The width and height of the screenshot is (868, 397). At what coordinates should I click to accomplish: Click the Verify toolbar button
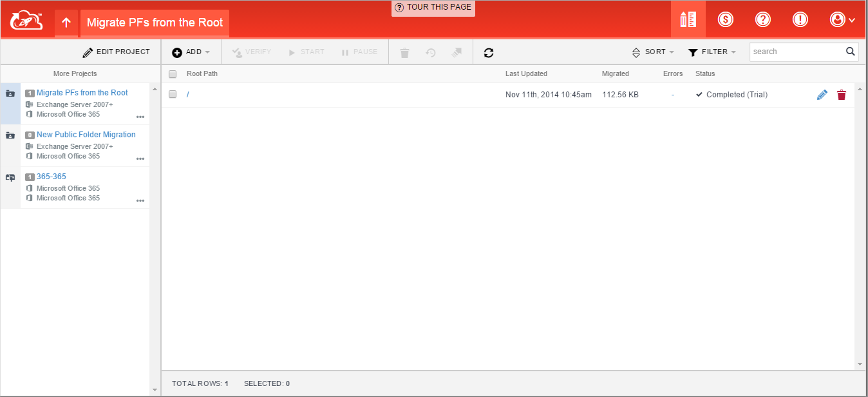tap(252, 52)
